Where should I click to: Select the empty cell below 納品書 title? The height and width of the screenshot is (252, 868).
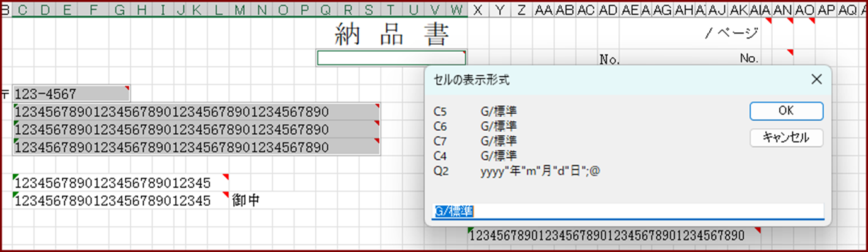point(391,58)
